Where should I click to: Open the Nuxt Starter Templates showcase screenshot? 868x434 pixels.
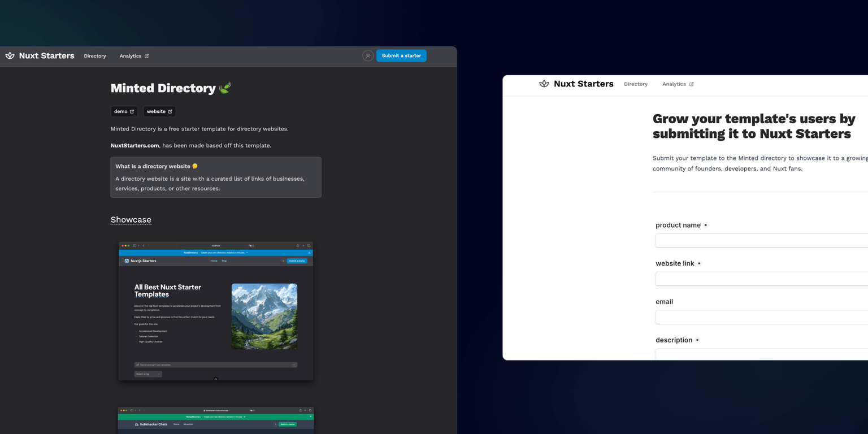(216, 311)
